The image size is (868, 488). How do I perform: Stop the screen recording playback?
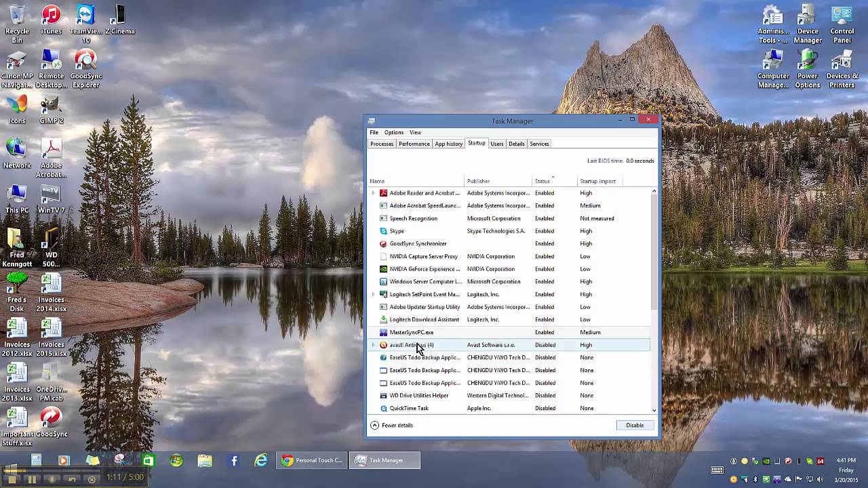pyautogui.click(x=12, y=479)
